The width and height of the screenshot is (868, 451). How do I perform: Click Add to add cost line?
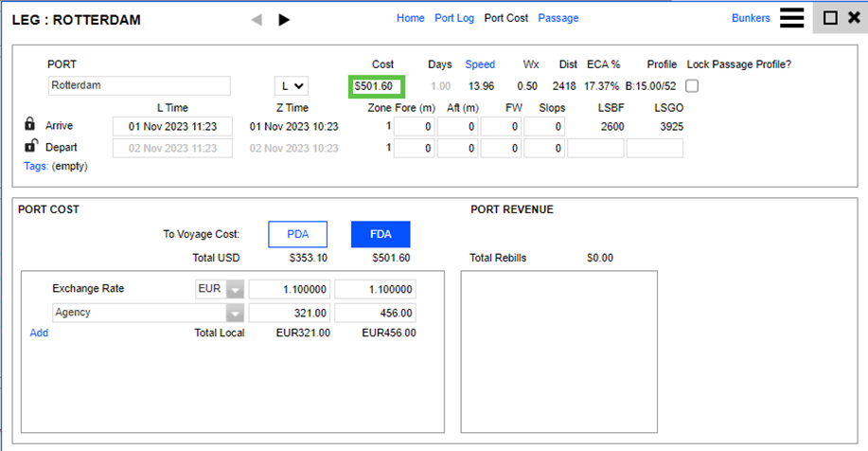(x=39, y=333)
